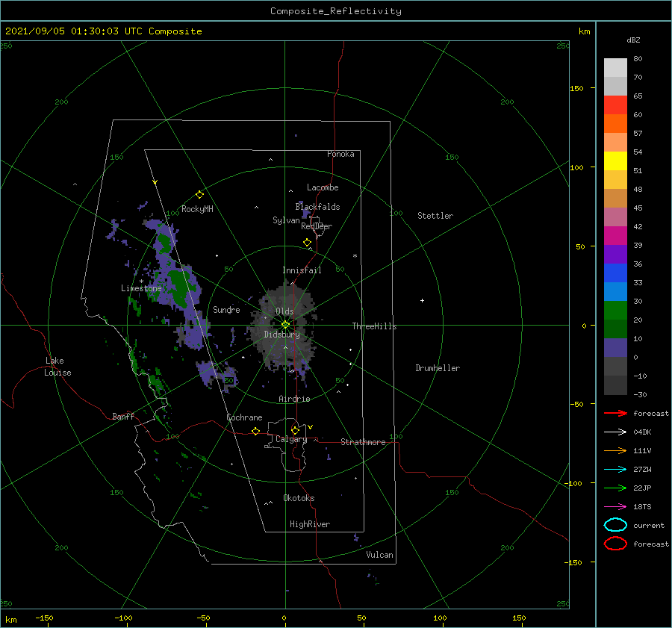Screen dimensions: 672x628
Task: Click the ThreeHills label
Action: (x=374, y=326)
